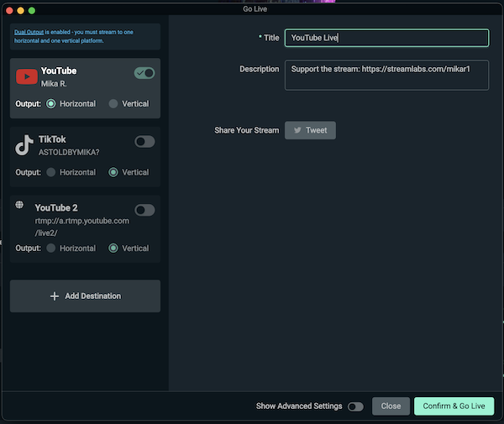504x424 pixels.
Task: Click the TikTok logo icon
Action: tap(24, 145)
